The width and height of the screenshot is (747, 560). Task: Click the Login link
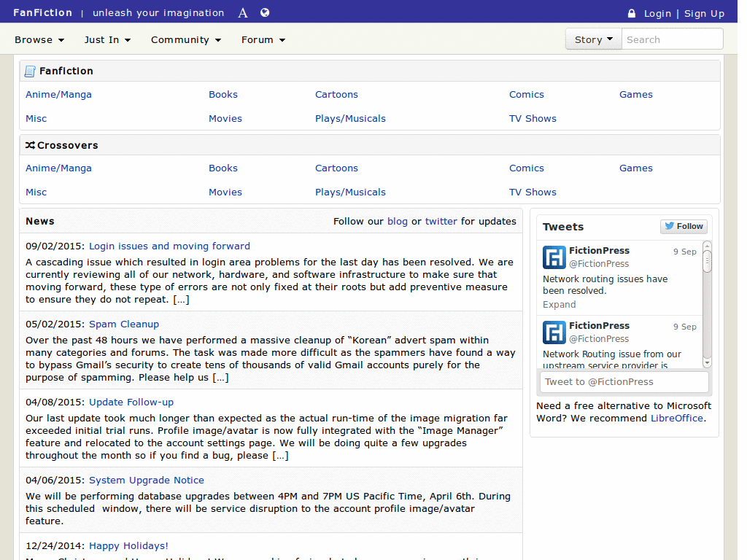[657, 13]
